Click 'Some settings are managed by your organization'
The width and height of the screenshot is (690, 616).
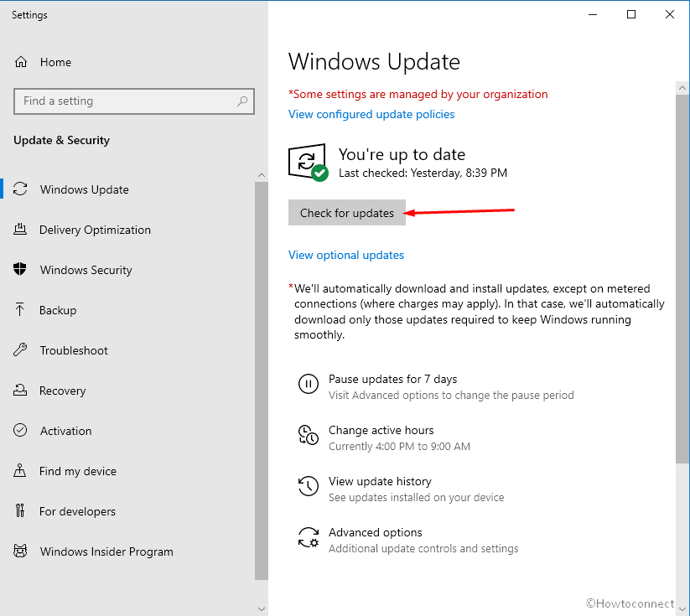point(418,94)
